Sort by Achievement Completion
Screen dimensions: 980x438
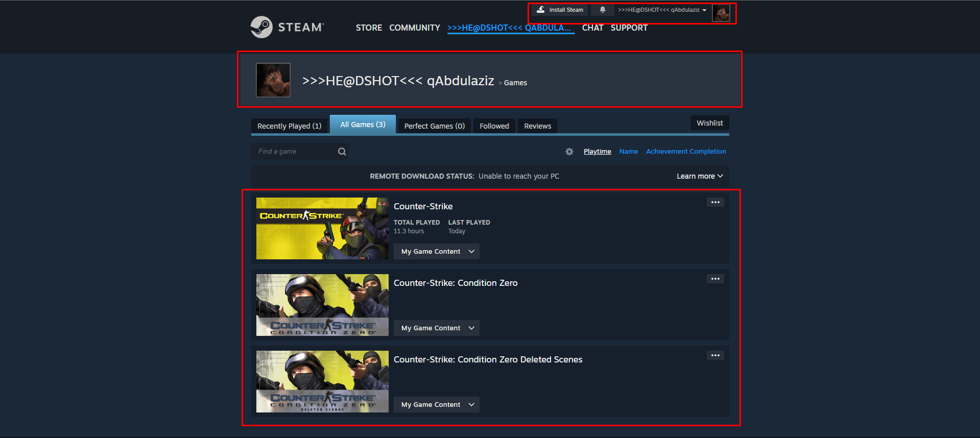(x=686, y=152)
